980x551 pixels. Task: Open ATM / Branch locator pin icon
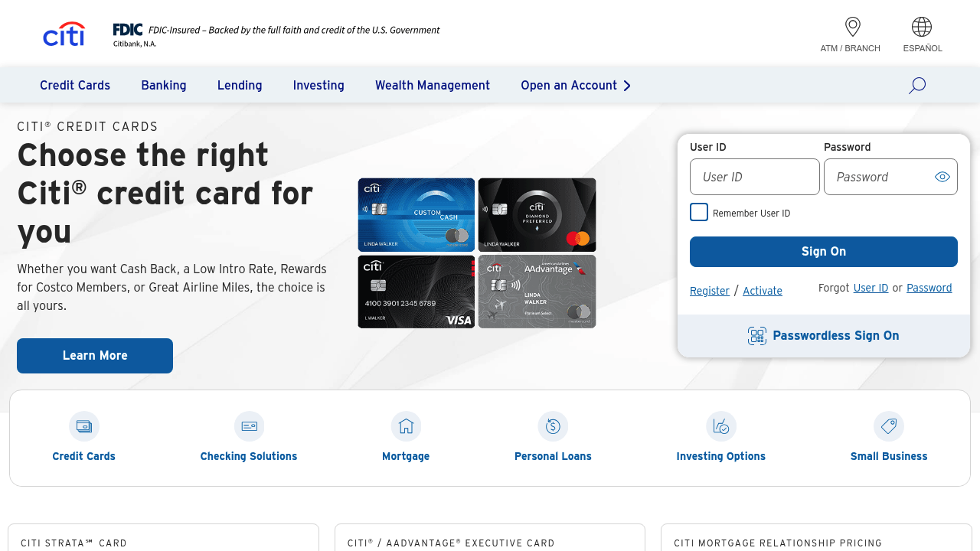[x=852, y=28]
